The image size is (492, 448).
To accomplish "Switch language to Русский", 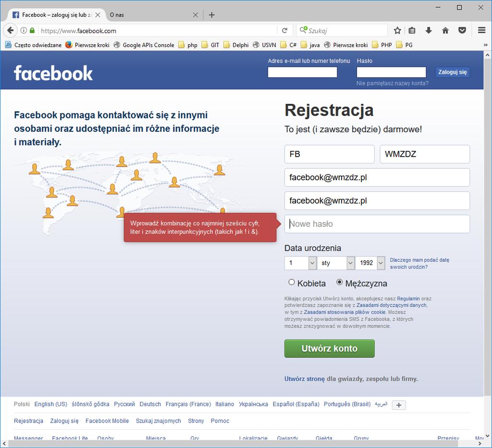I will (124, 404).
